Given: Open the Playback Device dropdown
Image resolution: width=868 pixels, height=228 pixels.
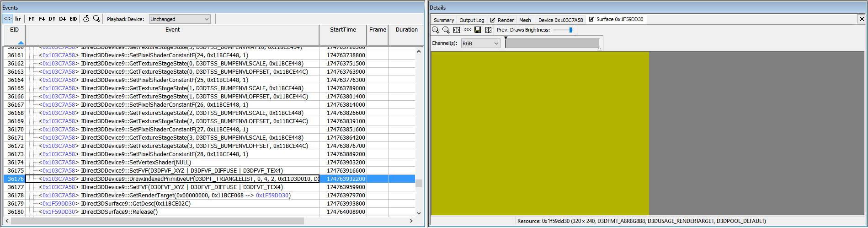Looking at the screenshot, I should [180, 19].
